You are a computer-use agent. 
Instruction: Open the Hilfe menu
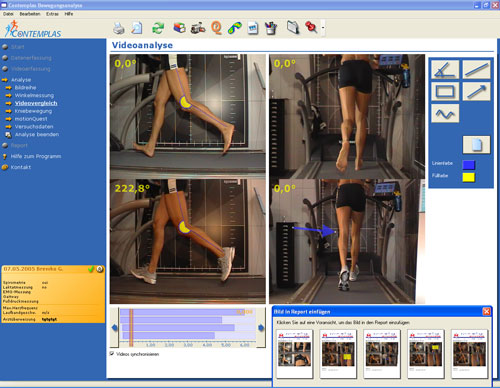pos(69,14)
